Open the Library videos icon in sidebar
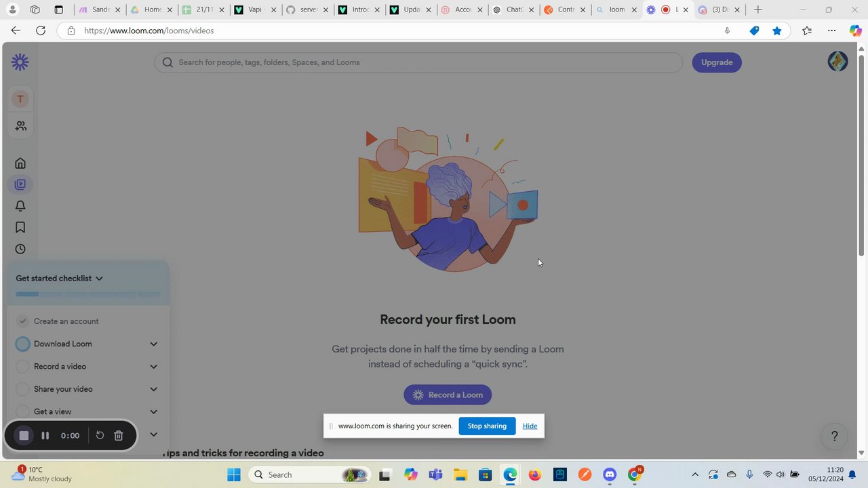Screen dimensions: 868x488 (x=20, y=184)
